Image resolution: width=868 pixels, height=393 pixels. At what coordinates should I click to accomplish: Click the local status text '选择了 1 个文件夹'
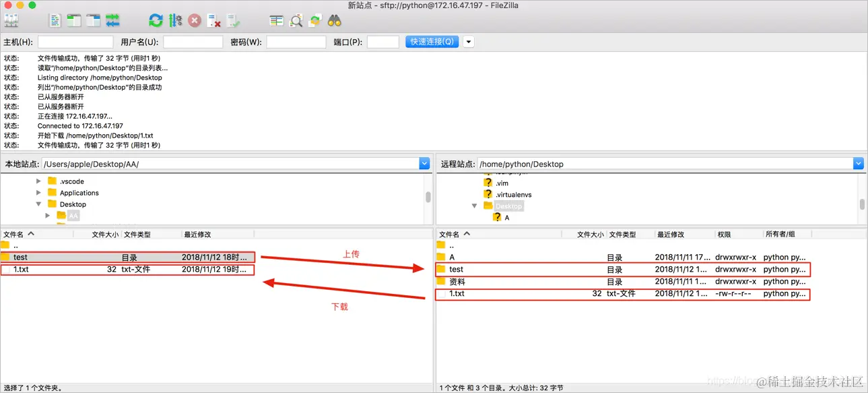pos(32,388)
